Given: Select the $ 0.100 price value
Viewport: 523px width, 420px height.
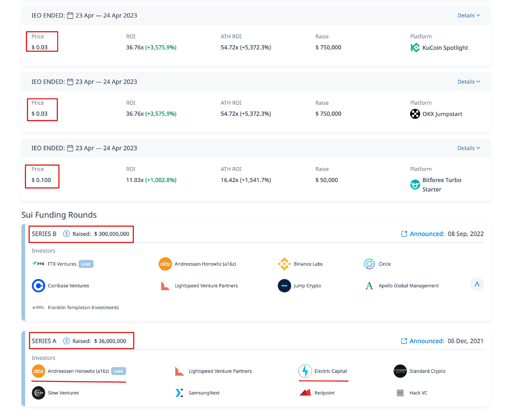Looking at the screenshot, I should [x=41, y=180].
